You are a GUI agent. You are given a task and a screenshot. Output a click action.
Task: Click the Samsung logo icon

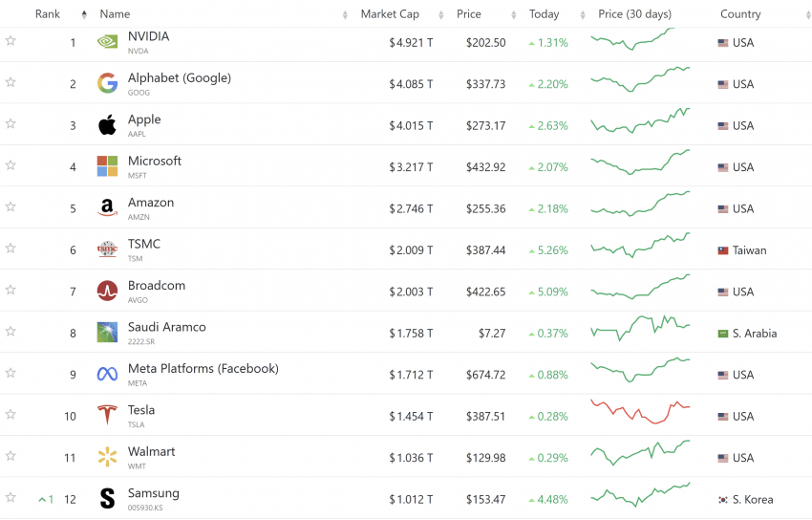pyautogui.click(x=107, y=498)
